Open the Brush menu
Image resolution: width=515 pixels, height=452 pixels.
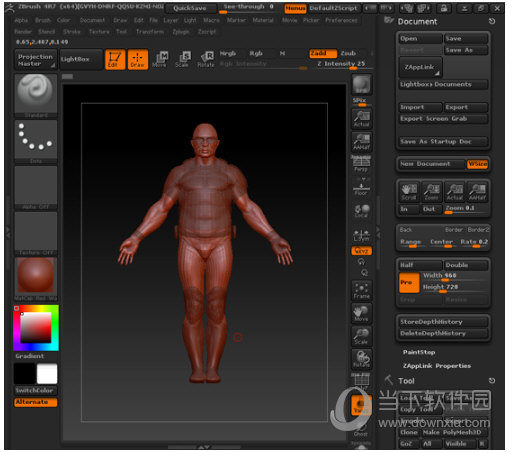click(43, 20)
